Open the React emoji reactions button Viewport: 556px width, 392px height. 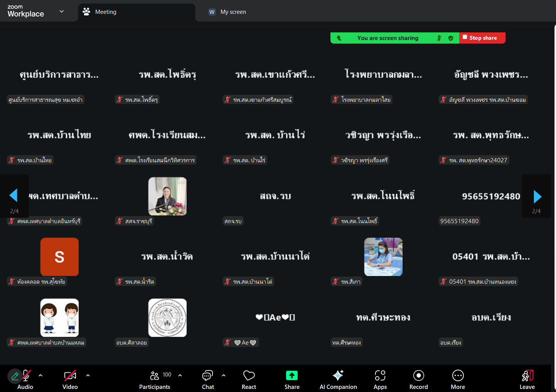[x=249, y=375]
